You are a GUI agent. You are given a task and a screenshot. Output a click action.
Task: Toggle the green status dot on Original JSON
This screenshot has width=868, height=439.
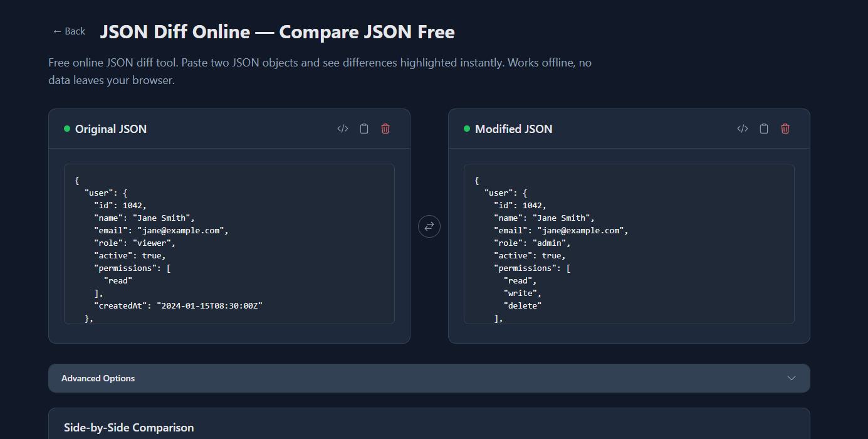pos(66,129)
